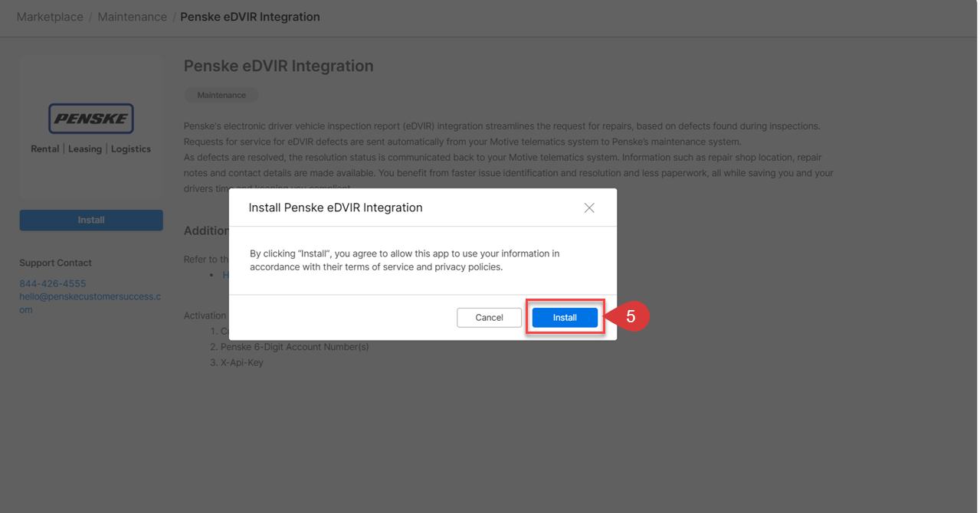This screenshot has height=513, width=980.
Task: Click 'Penske 6-Digit Account Number(s)' list item
Action: [294, 347]
